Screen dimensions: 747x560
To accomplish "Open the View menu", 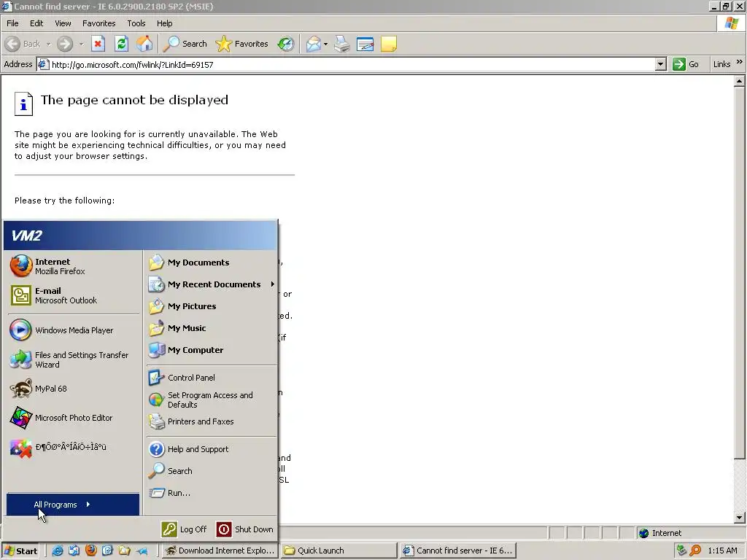I will pos(63,23).
